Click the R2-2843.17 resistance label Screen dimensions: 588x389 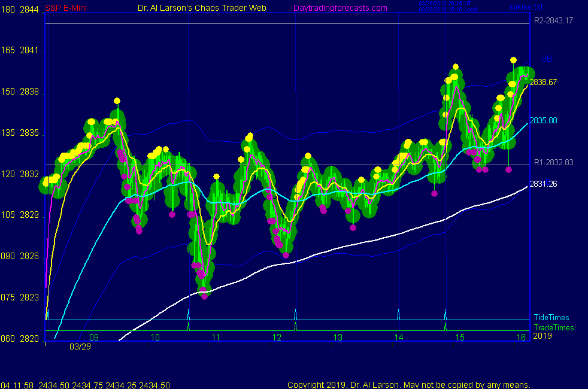[x=553, y=20]
